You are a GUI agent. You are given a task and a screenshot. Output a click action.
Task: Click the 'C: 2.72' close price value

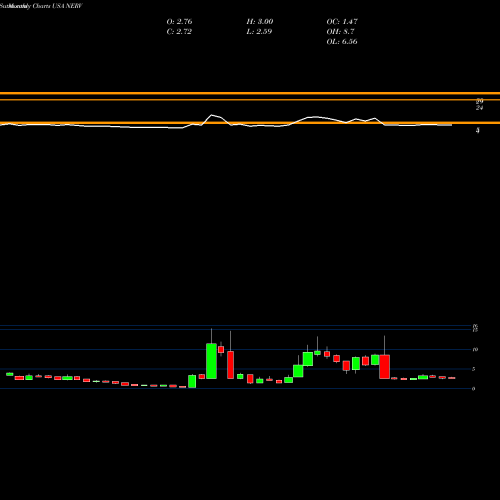(x=179, y=32)
